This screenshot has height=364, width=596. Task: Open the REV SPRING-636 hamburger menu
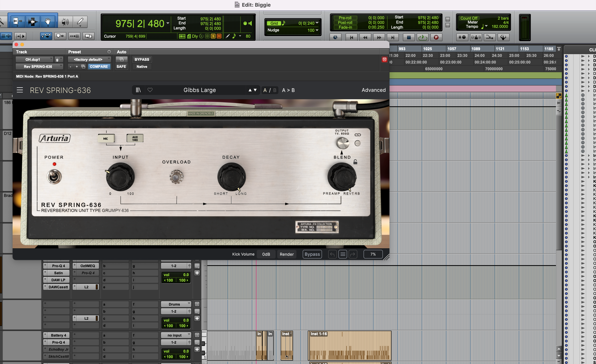pos(20,90)
